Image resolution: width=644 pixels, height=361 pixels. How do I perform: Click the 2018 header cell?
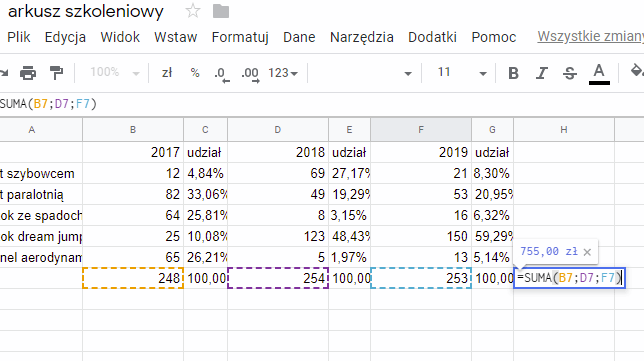pyautogui.click(x=278, y=152)
